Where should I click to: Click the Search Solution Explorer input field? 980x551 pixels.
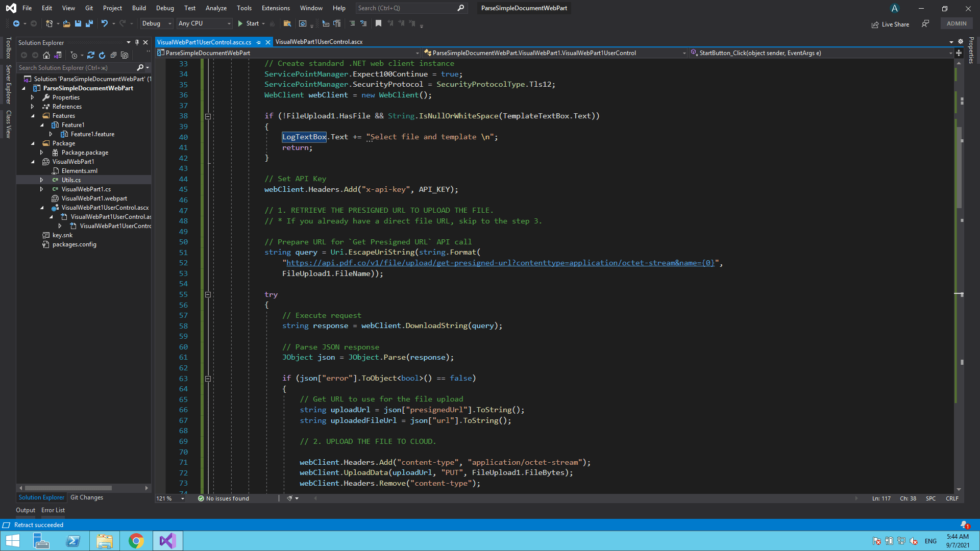(77, 68)
